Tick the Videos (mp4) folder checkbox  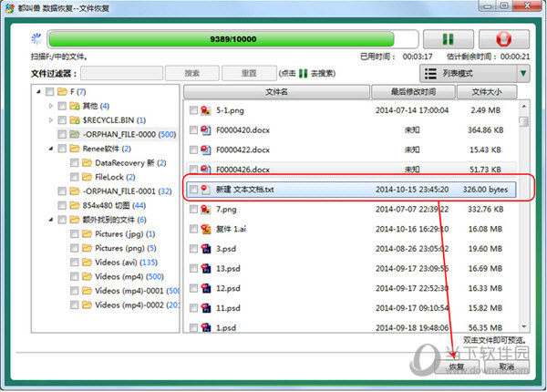pyautogui.click(x=75, y=276)
